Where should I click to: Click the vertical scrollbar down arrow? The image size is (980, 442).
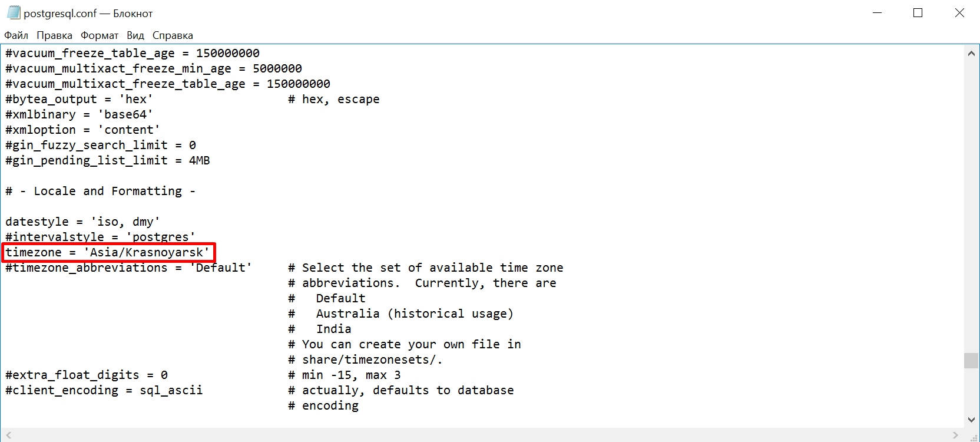click(x=971, y=420)
